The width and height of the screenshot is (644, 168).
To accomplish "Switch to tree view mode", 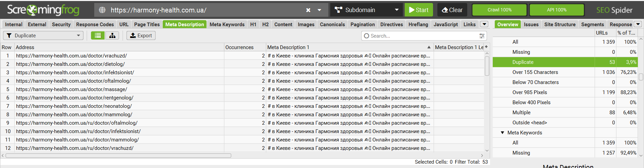I will [x=112, y=36].
